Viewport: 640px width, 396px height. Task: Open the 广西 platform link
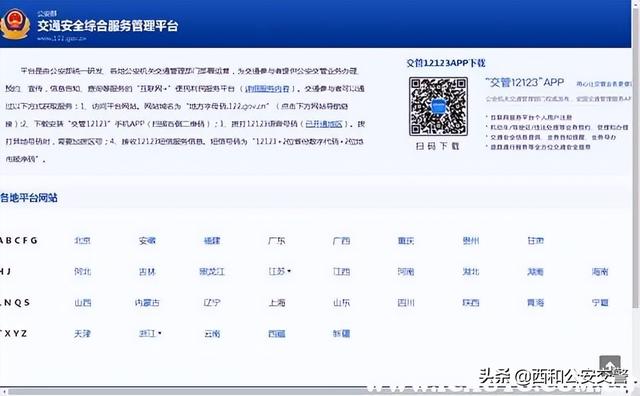(341, 240)
